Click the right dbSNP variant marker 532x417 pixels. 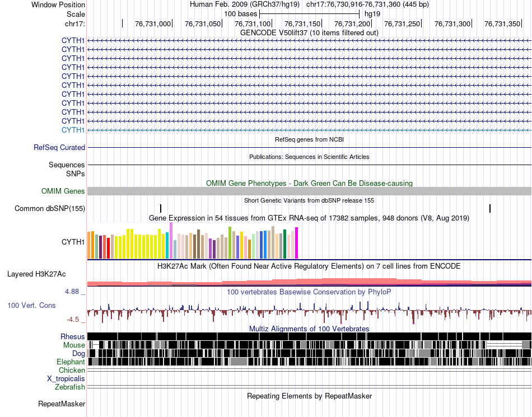point(490,208)
